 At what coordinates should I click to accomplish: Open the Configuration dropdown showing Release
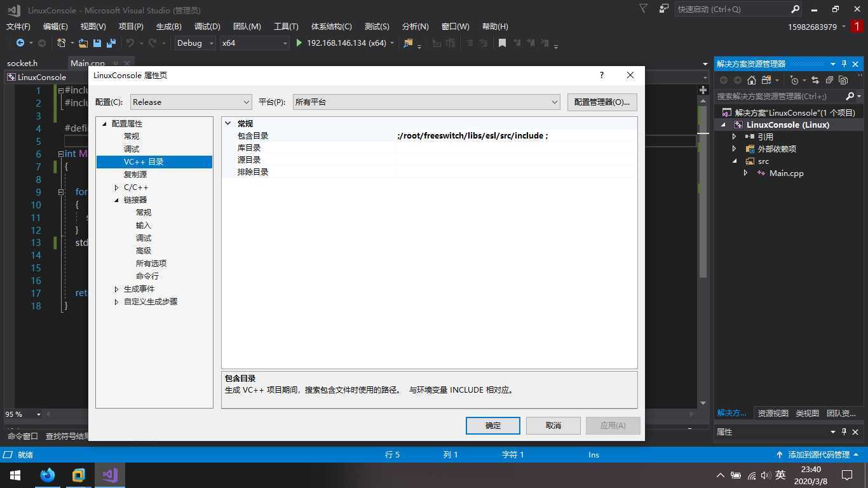point(191,102)
